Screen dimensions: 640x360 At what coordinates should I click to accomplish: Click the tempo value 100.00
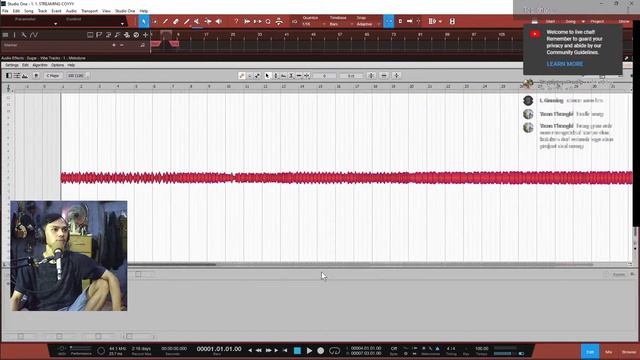tap(482, 349)
